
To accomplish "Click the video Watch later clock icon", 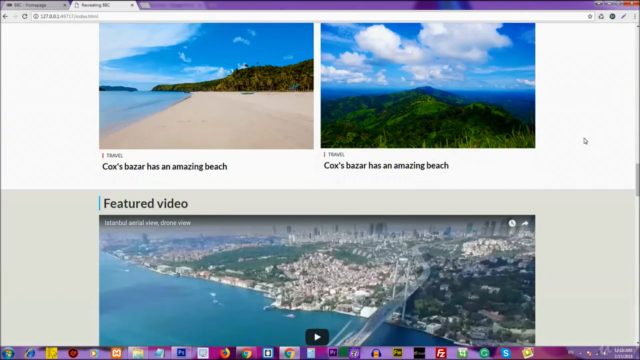I will [512, 223].
